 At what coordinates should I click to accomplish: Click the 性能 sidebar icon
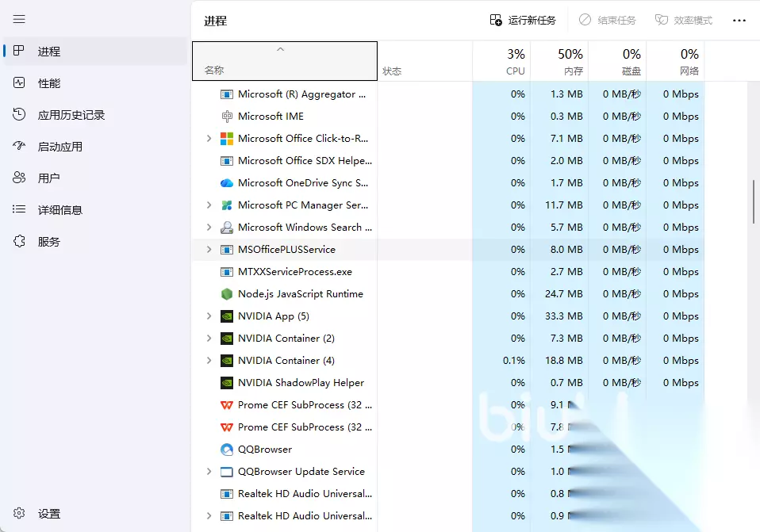click(19, 82)
